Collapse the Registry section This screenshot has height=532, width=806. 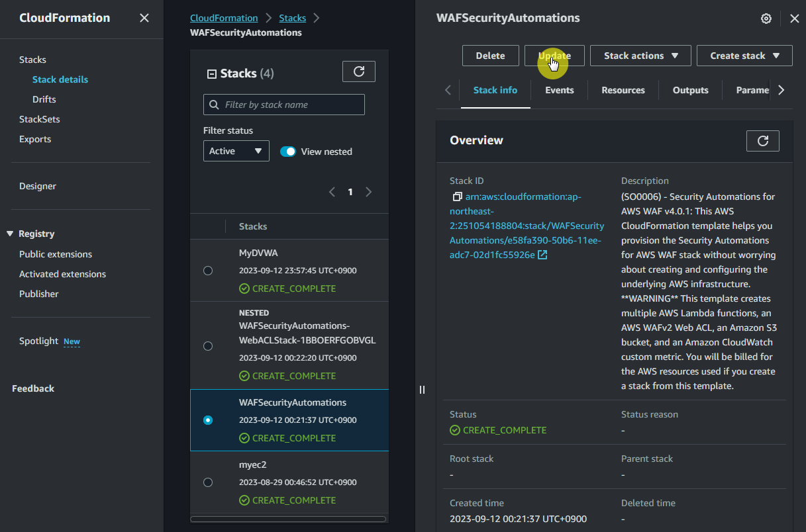tap(10, 234)
